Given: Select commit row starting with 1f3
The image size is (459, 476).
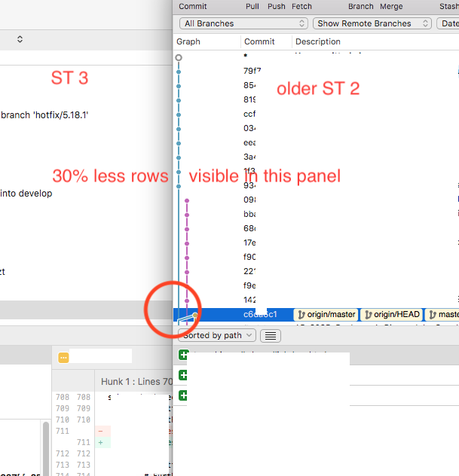Looking at the screenshot, I should [316, 171].
